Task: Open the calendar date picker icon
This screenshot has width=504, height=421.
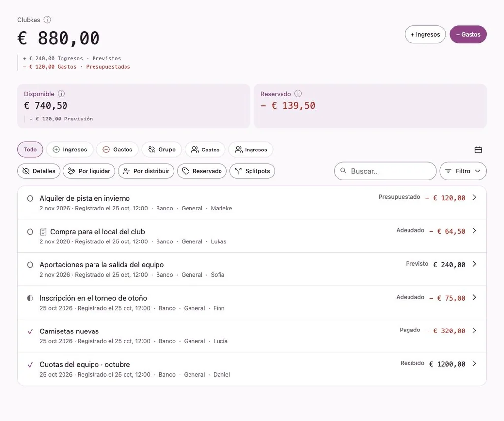Action: (478, 150)
